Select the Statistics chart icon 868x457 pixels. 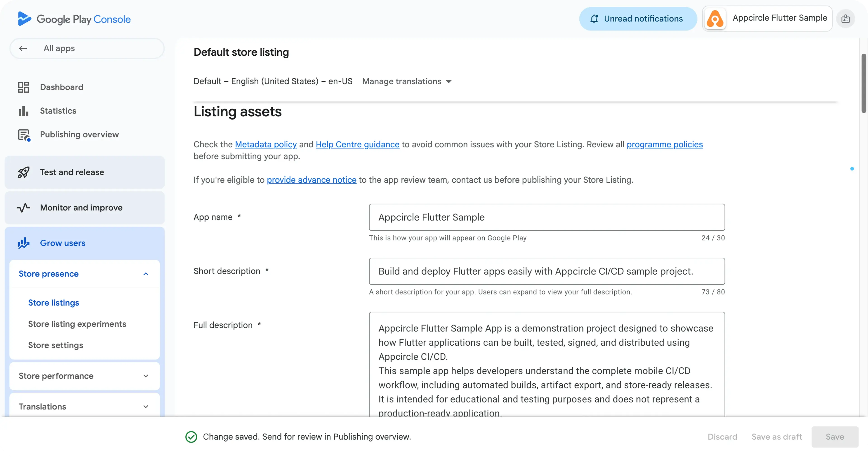pyautogui.click(x=23, y=111)
